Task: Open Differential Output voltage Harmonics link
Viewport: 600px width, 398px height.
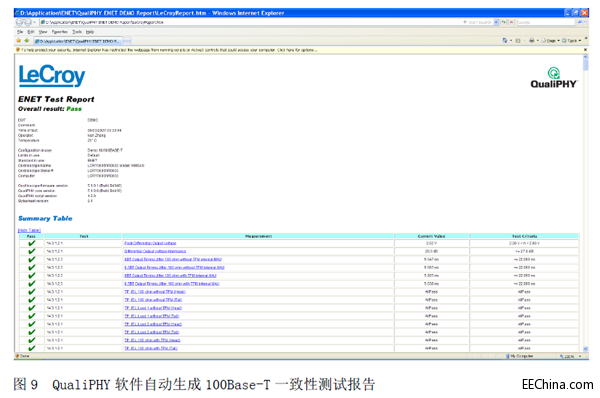Action: 155,251
